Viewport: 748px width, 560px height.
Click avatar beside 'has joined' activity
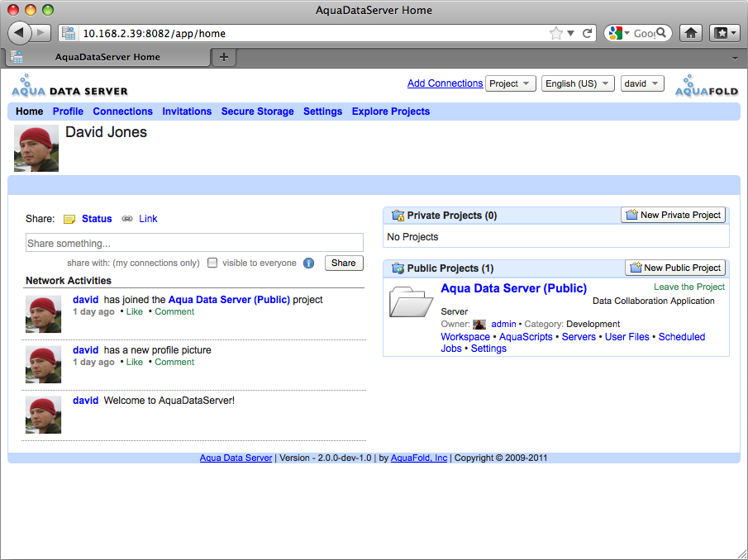click(44, 314)
